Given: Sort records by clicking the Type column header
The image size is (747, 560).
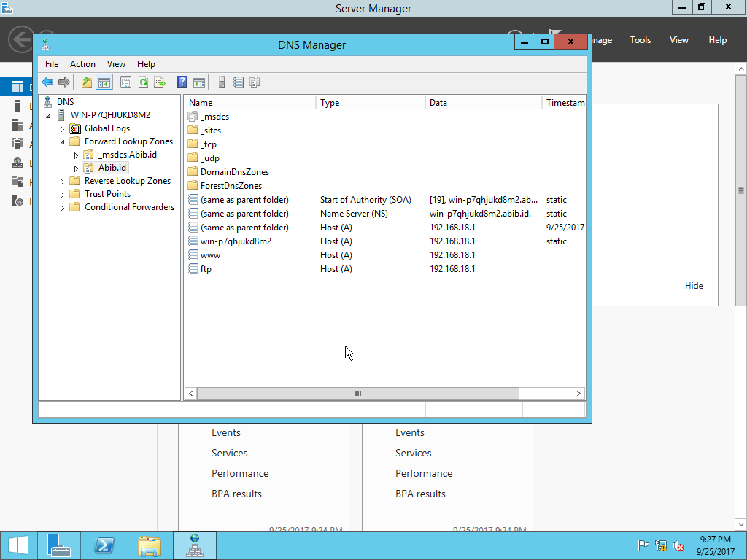Looking at the screenshot, I should click(330, 102).
